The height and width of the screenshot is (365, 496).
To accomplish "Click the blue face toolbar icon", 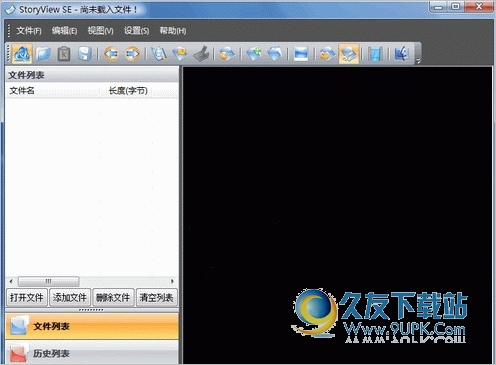I will coord(401,54).
